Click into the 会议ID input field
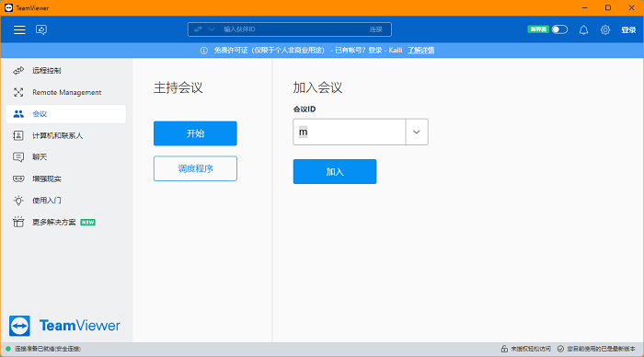Image resolution: width=644 pixels, height=357 pixels. 349,132
